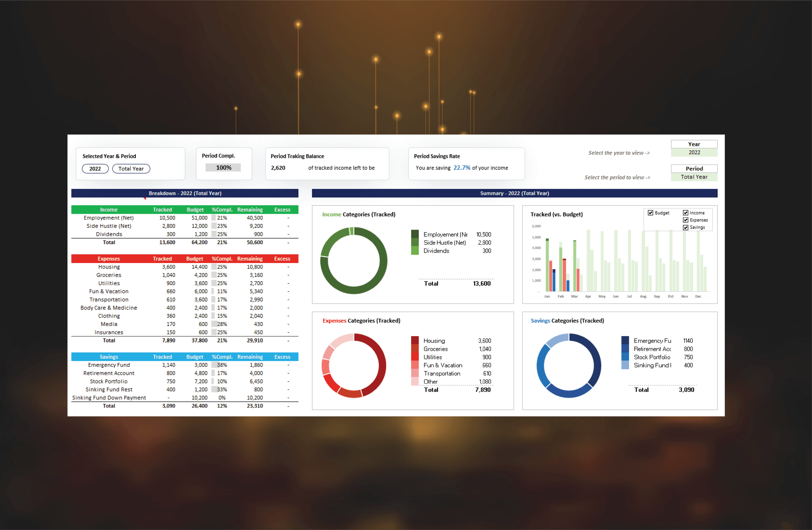Image resolution: width=812 pixels, height=530 pixels.
Task: Click the red comment marker in Breakdown header
Action: [x=145, y=199]
